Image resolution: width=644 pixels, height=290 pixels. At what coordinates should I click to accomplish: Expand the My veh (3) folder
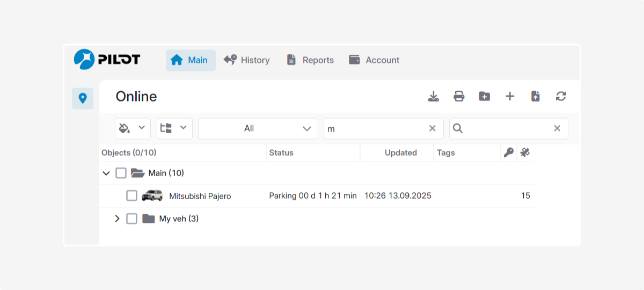pyautogui.click(x=117, y=219)
